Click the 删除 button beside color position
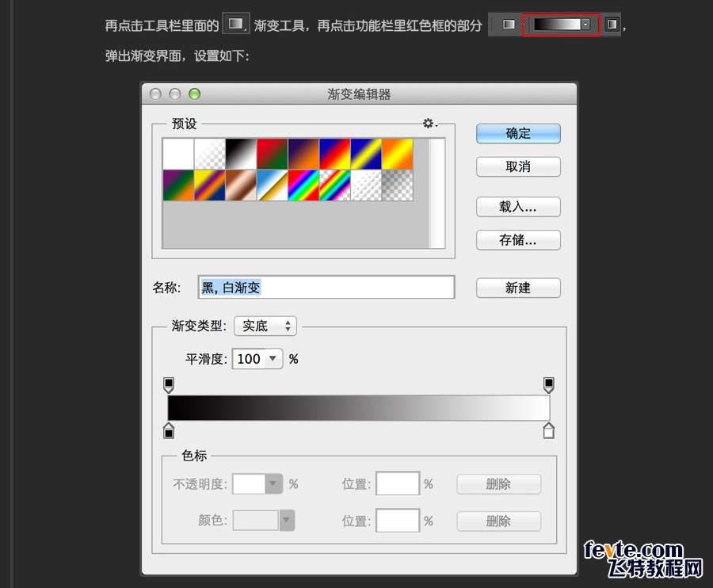 click(499, 521)
